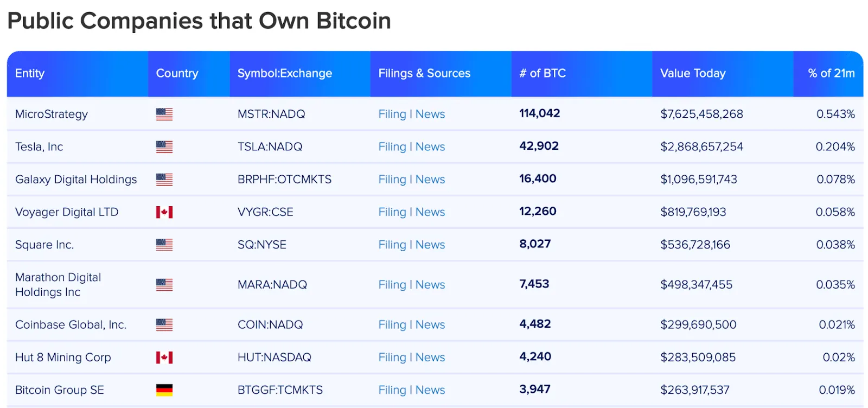Screen dimensions: 868x408
Task: Click the US flag next to Square Inc.
Action: (164, 244)
